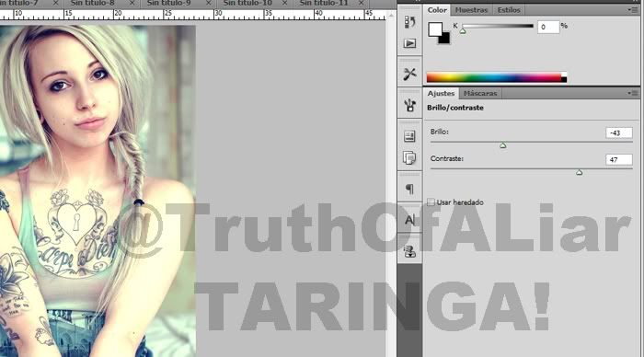Switch to the Sin título-11 document
Image resolution: width=644 pixels, height=357 pixels.
(x=324, y=4)
